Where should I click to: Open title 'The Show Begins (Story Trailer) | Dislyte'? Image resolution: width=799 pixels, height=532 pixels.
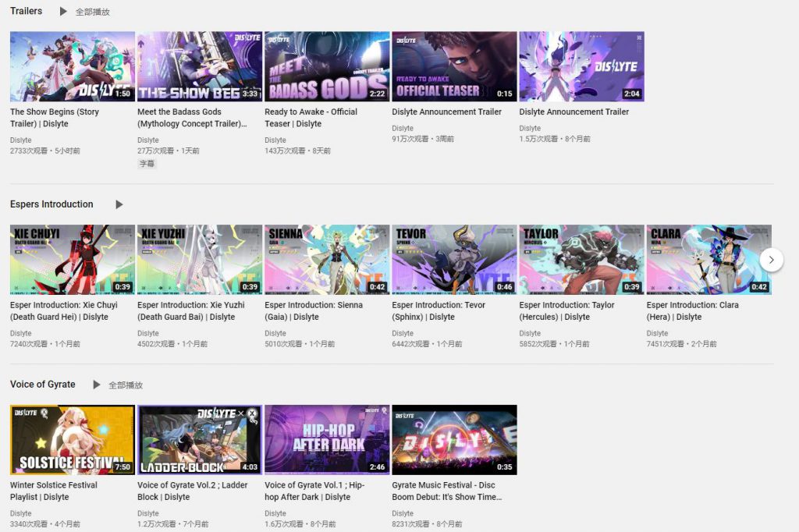coord(55,118)
